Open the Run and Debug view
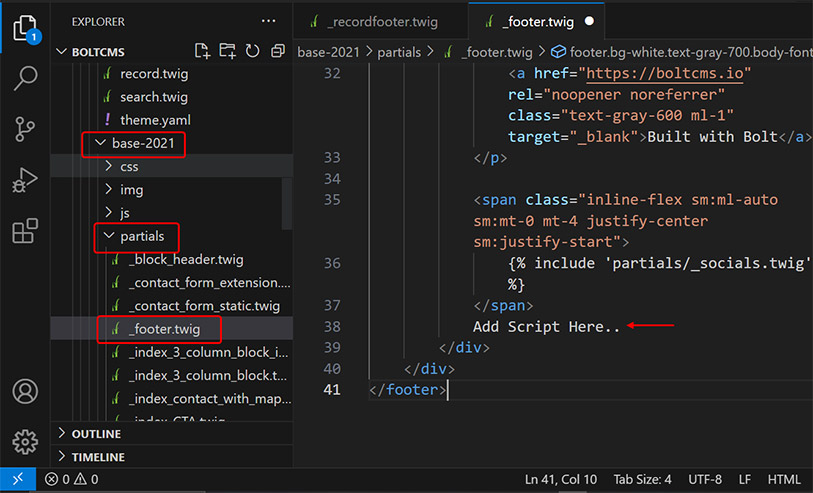 click(x=25, y=180)
